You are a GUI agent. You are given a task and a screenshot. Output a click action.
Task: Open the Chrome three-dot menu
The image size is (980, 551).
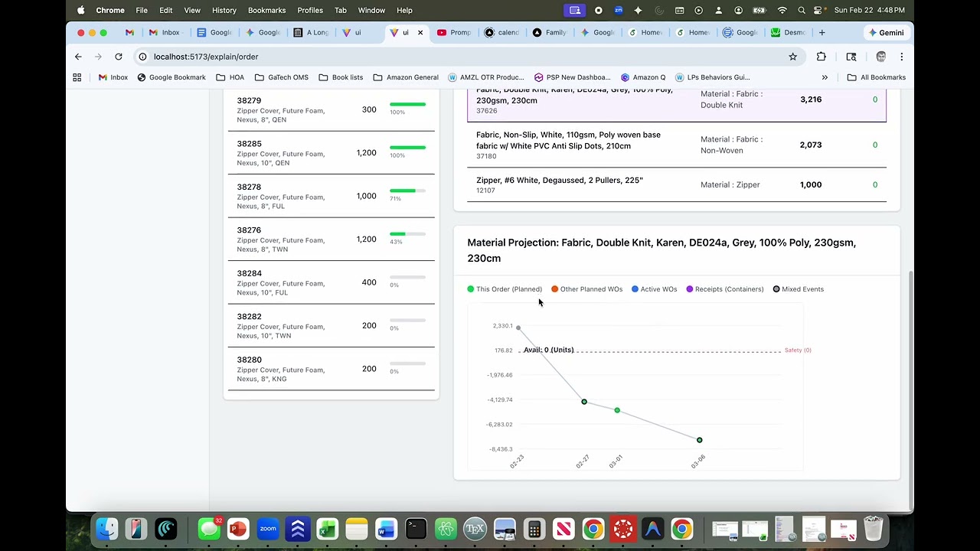click(902, 57)
